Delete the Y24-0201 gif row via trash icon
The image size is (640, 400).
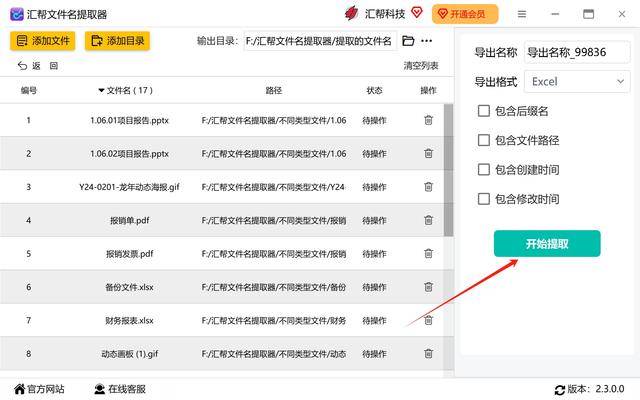[x=428, y=187]
